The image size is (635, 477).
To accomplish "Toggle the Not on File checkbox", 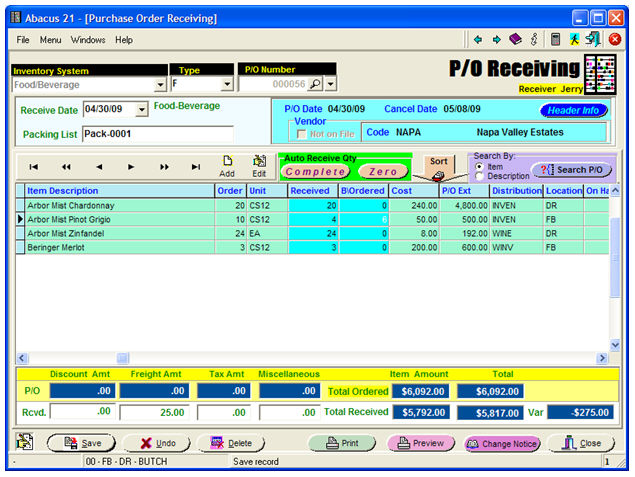I will click(303, 133).
